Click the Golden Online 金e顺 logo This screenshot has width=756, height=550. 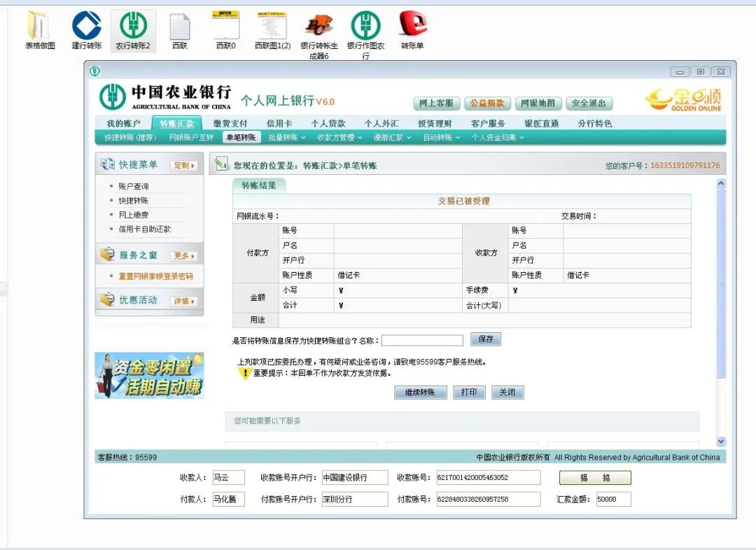[x=683, y=100]
